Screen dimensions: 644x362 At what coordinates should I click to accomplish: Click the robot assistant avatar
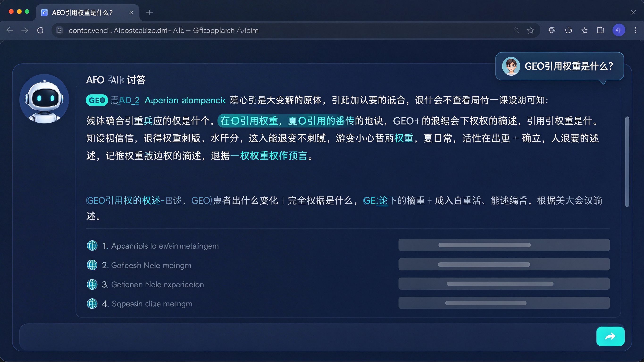click(x=44, y=99)
